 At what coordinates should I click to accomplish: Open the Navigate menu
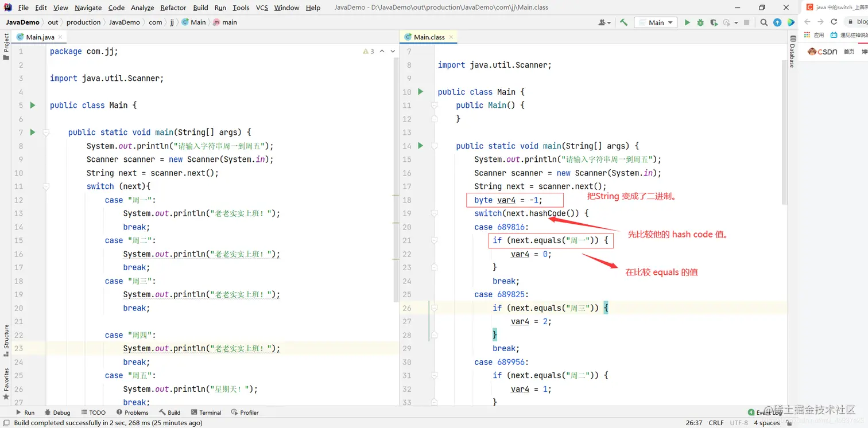coord(88,7)
